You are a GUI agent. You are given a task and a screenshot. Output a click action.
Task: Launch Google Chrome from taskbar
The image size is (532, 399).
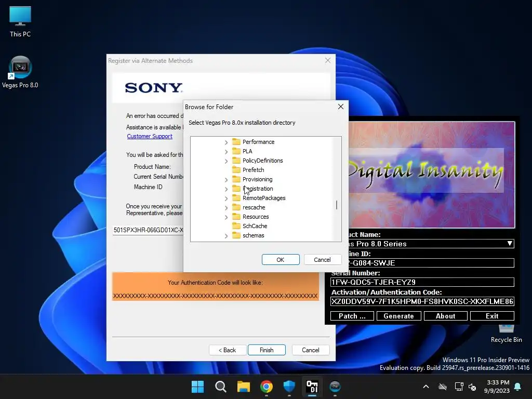(x=267, y=387)
